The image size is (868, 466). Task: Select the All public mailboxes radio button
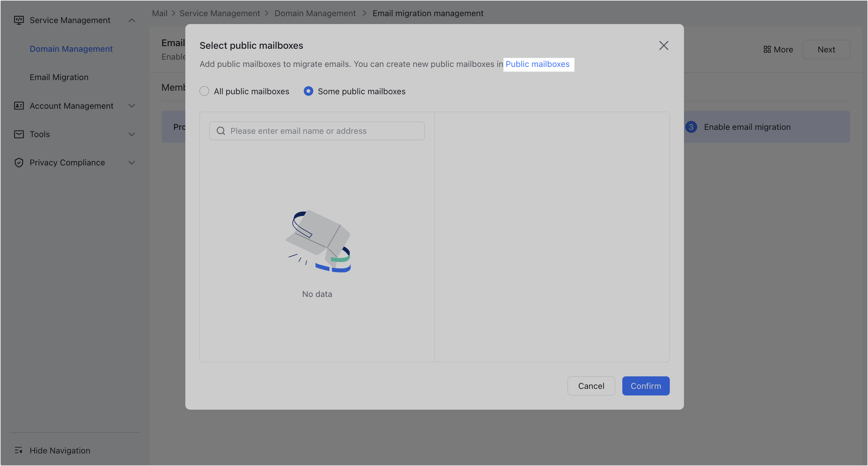[x=204, y=91]
